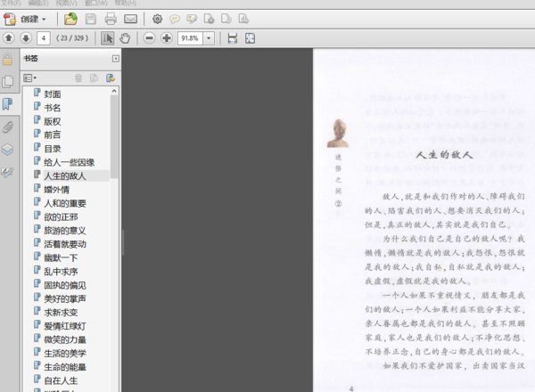The width and height of the screenshot is (535, 392).
Task: Print the document with printer icon
Action: click(111, 19)
